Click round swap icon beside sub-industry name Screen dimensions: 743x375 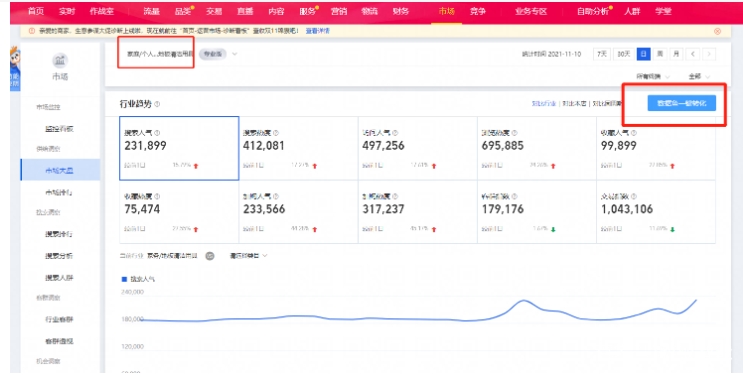coord(209,256)
